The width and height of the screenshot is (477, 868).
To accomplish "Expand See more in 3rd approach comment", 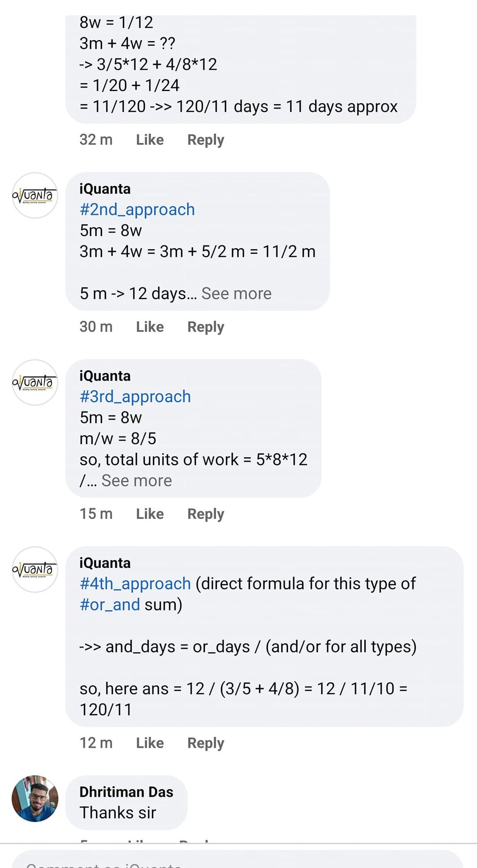I will (136, 480).
